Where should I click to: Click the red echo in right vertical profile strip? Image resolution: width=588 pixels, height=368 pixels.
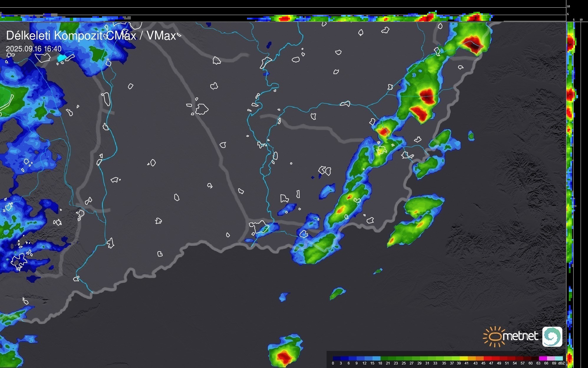coord(570,43)
